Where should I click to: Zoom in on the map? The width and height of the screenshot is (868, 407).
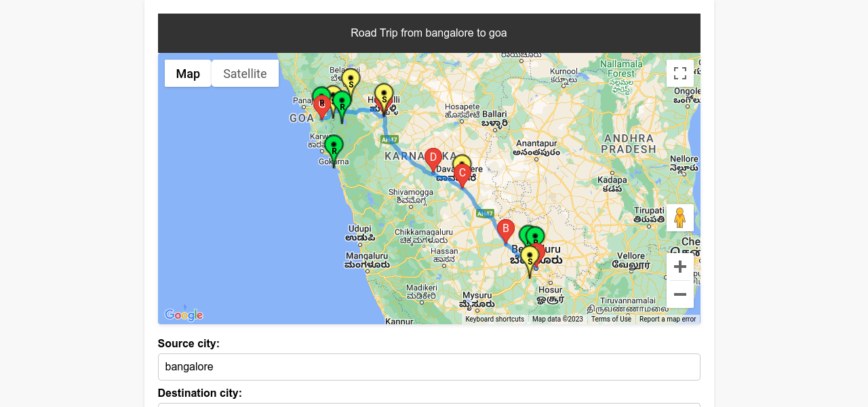680,267
